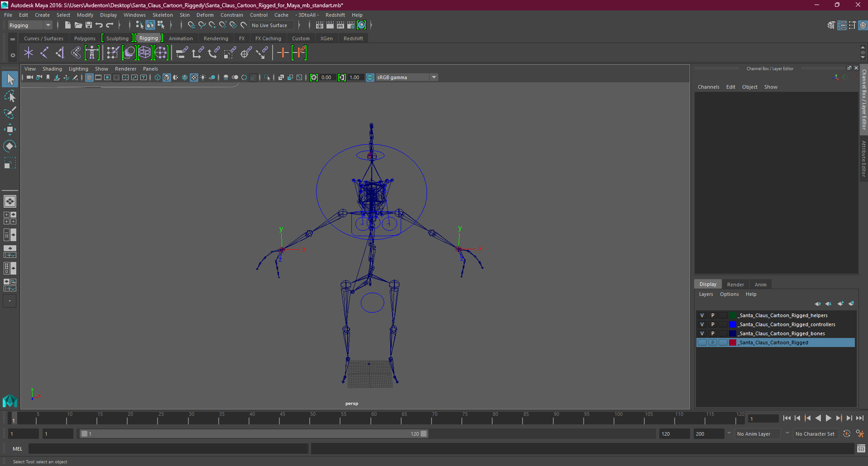Viewport: 868px width, 466px height.
Task: Toggle visibility of the _Santa_Claus_Cartoon_Rigged layer
Action: pyautogui.click(x=702, y=342)
